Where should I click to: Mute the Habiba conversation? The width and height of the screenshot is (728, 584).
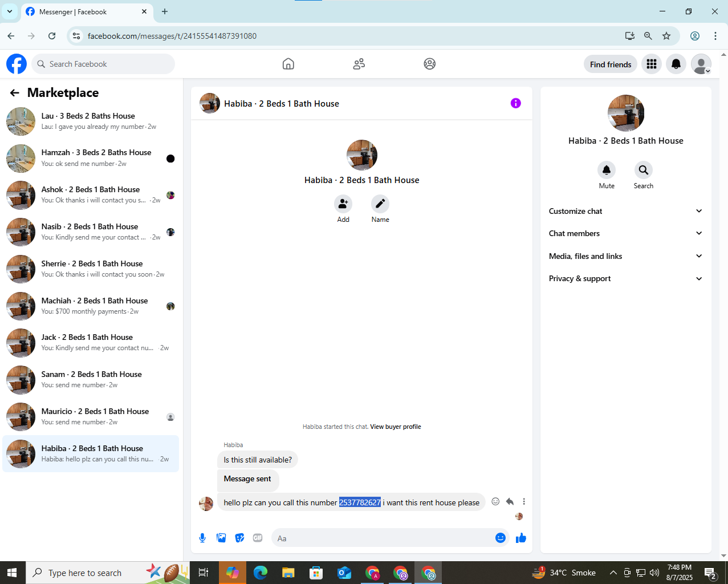607,170
